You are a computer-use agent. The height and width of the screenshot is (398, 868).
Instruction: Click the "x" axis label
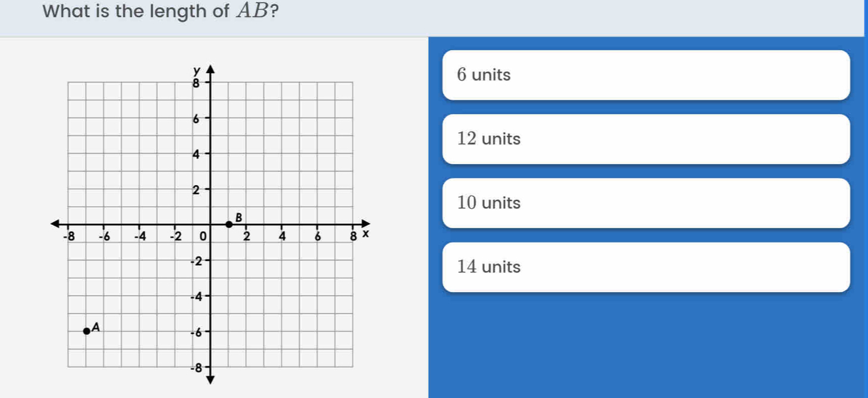pos(366,235)
